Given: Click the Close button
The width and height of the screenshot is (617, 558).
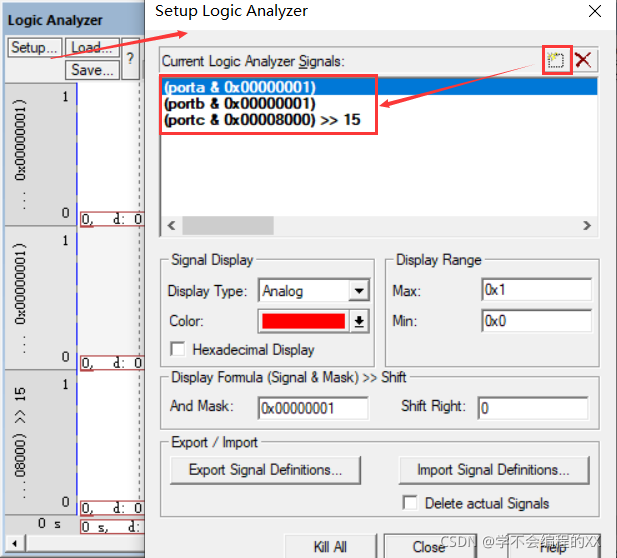Looking at the screenshot, I should 429,546.
